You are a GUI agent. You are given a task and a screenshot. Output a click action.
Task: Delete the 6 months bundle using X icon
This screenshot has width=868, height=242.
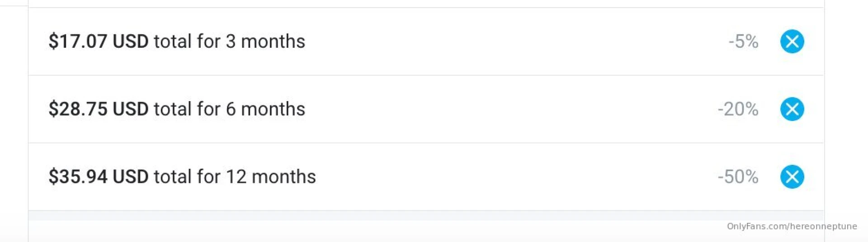(x=792, y=109)
